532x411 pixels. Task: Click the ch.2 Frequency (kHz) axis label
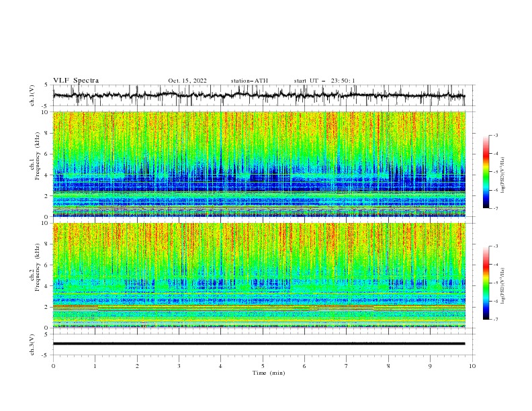click(35, 267)
